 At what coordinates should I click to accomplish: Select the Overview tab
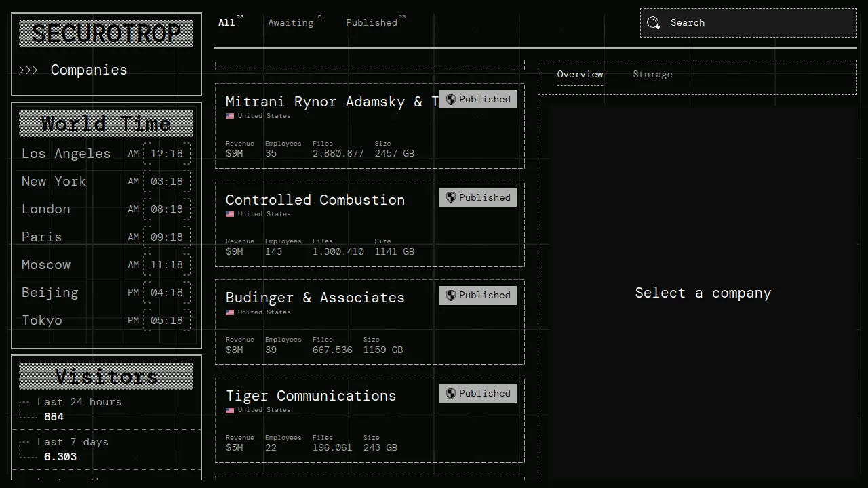tap(580, 74)
